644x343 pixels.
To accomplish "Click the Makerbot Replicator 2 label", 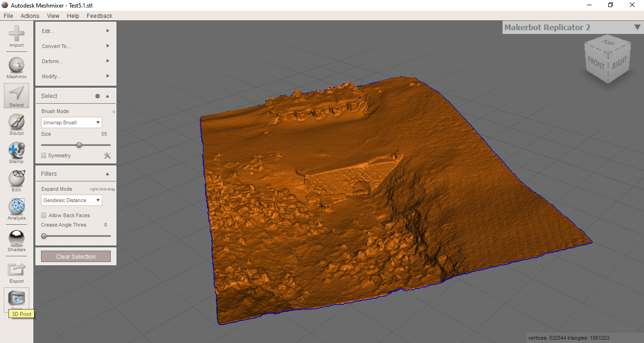I will [547, 27].
